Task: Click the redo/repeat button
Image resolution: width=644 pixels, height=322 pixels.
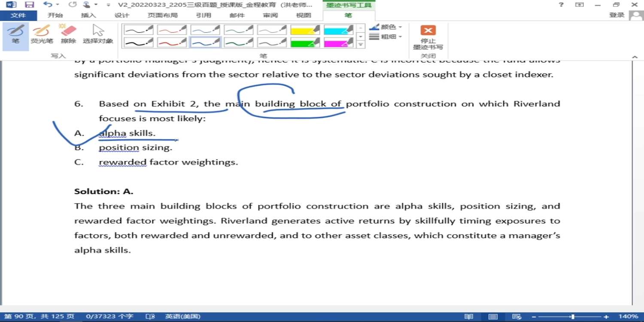Action: click(73, 5)
